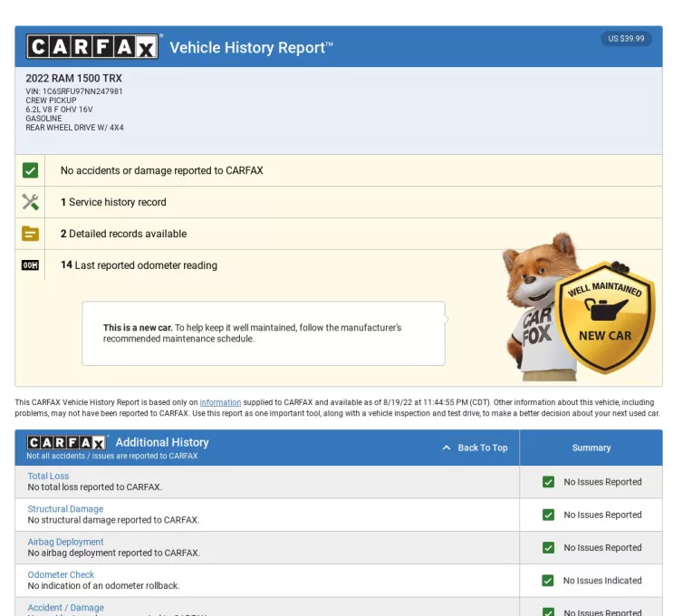Screen dimensions: 673x616
Task: Click the Airbag Deployment green checkmark
Action: [x=548, y=547]
